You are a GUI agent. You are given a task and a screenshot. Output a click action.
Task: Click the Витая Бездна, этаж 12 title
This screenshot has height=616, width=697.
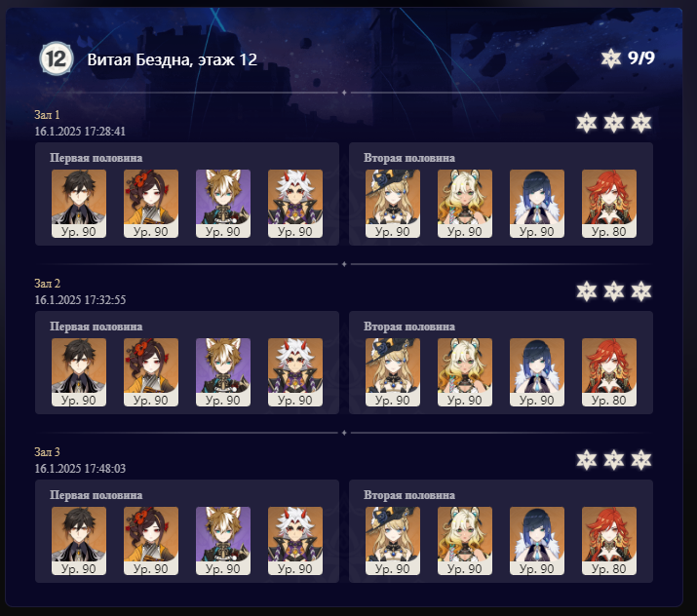click(172, 59)
